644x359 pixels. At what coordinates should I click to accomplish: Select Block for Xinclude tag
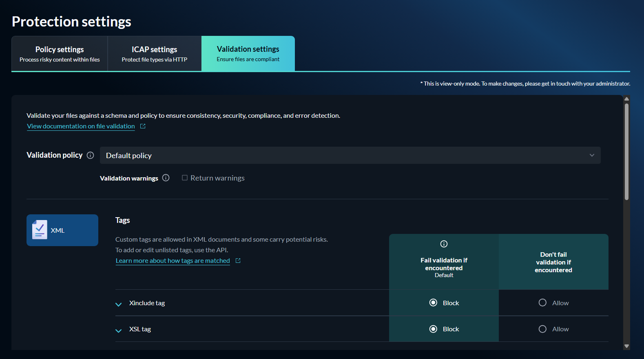click(433, 303)
